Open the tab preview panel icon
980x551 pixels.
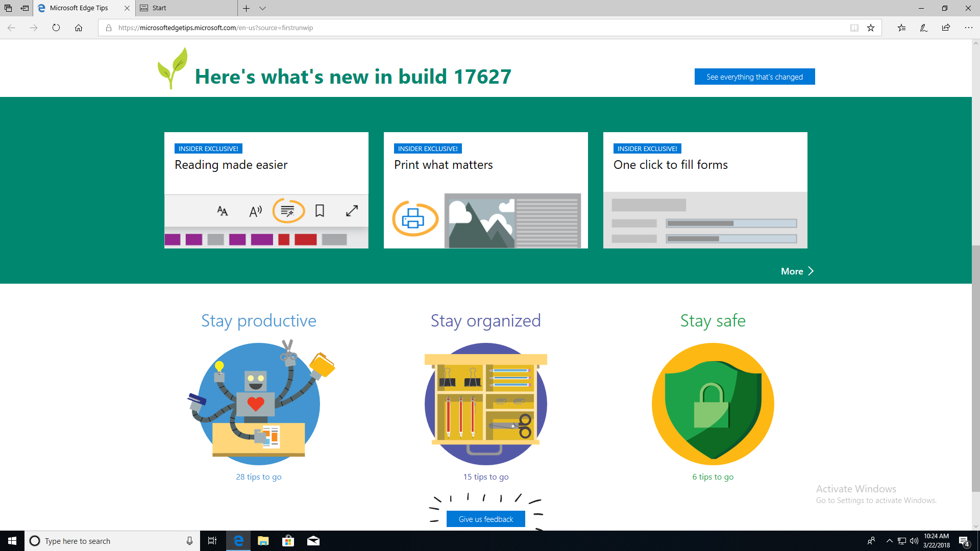pos(8,8)
